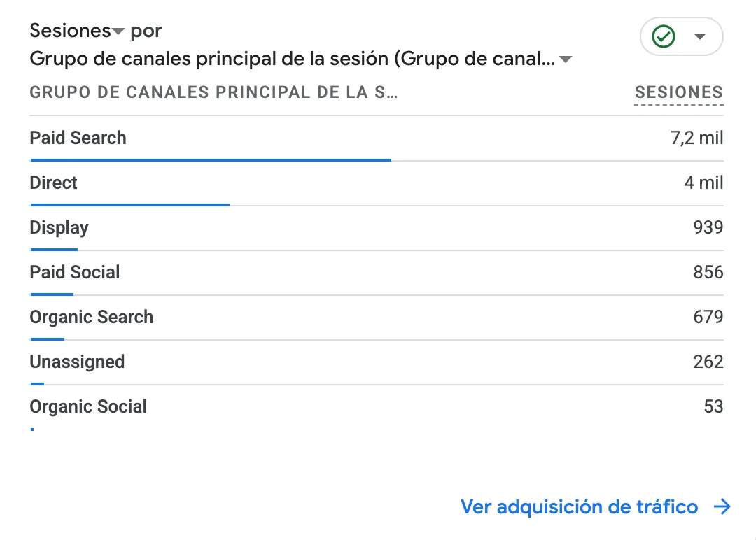756x540 pixels.
Task: Click the 939 Display sessions value
Action: click(708, 227)
